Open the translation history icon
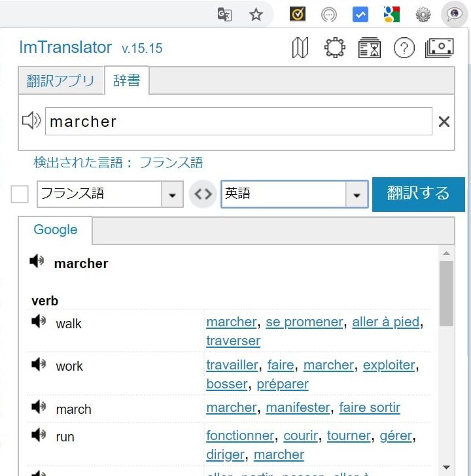 click(x=370, y=48)
